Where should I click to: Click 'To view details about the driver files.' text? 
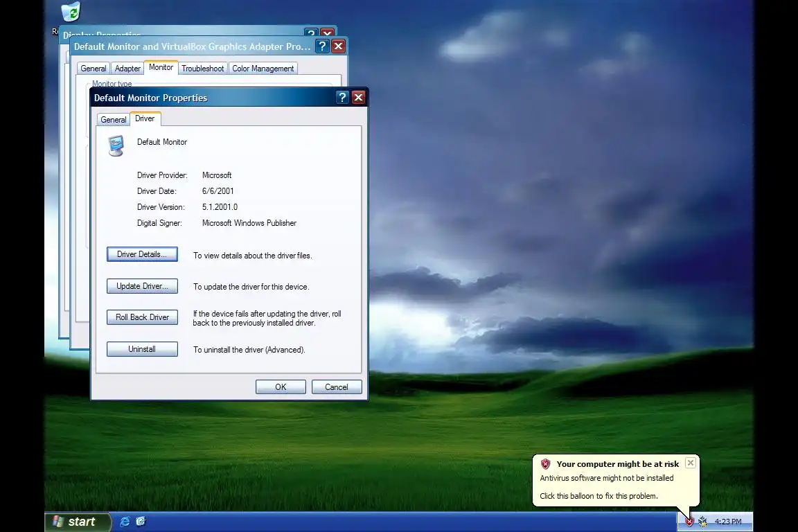tap(252, 256)
